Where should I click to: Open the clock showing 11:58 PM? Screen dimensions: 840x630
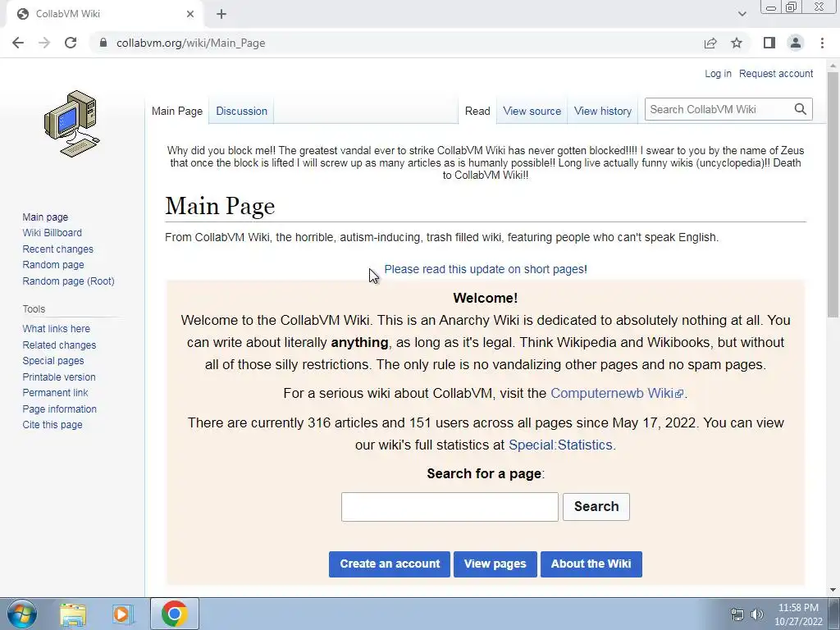pos(798,614)
